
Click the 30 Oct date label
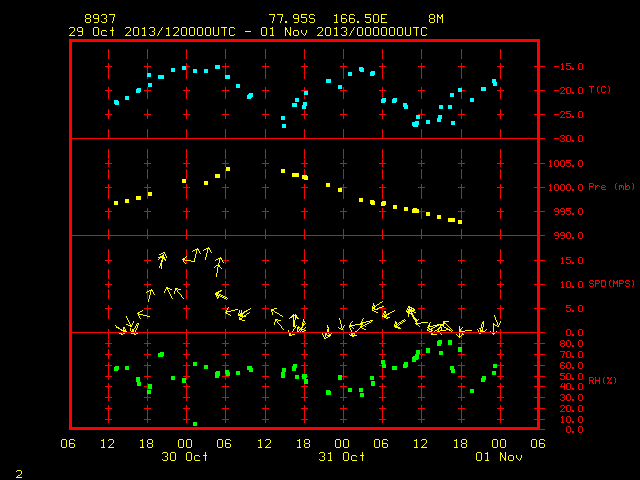click(184, 456)
